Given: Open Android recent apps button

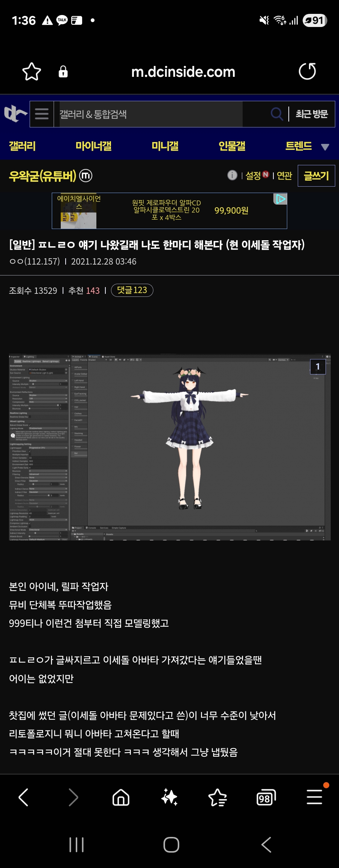Looking at the screenshot, I should [x=76, y=845].
